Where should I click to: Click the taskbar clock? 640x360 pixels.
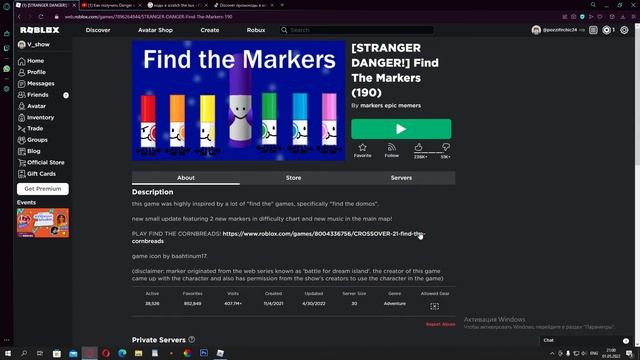[x=611, y=353]
